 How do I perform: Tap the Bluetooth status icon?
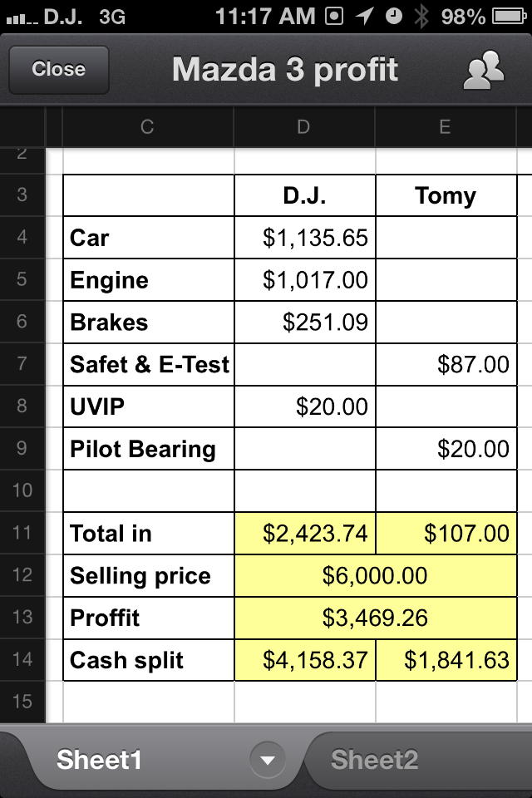coord(421,17)
